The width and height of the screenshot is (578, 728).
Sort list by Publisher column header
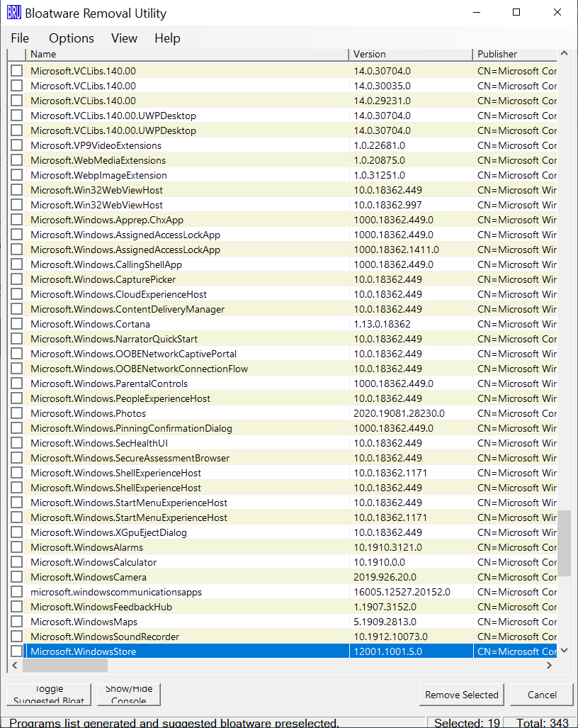click(515, 55)
